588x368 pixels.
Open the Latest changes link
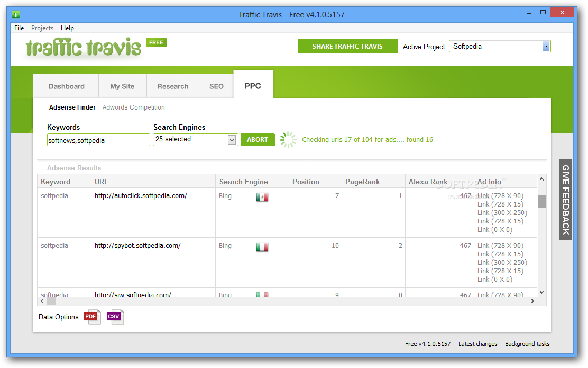click(x=478, y=344)
